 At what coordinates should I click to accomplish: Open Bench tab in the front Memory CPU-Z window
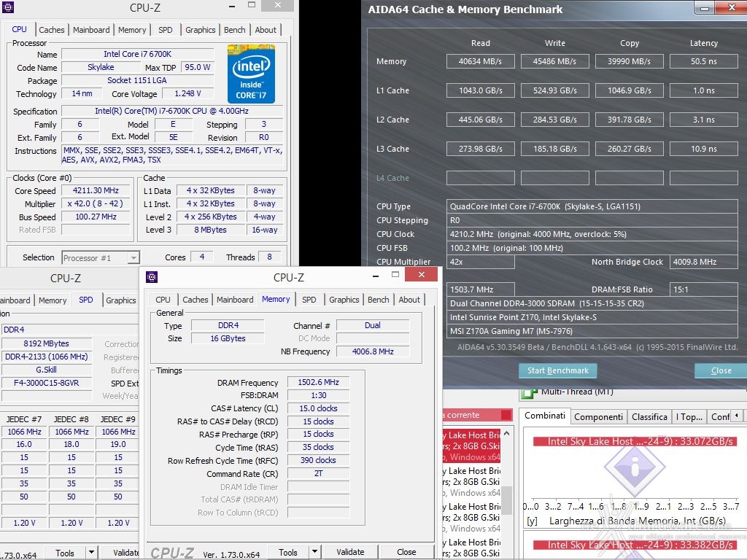pos(379,300)
